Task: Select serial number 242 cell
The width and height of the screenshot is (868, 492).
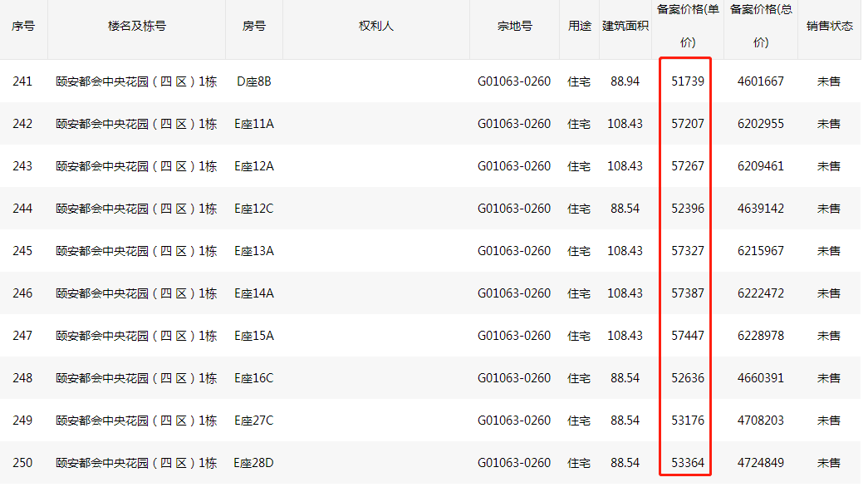Action: [x=22, y=124]
